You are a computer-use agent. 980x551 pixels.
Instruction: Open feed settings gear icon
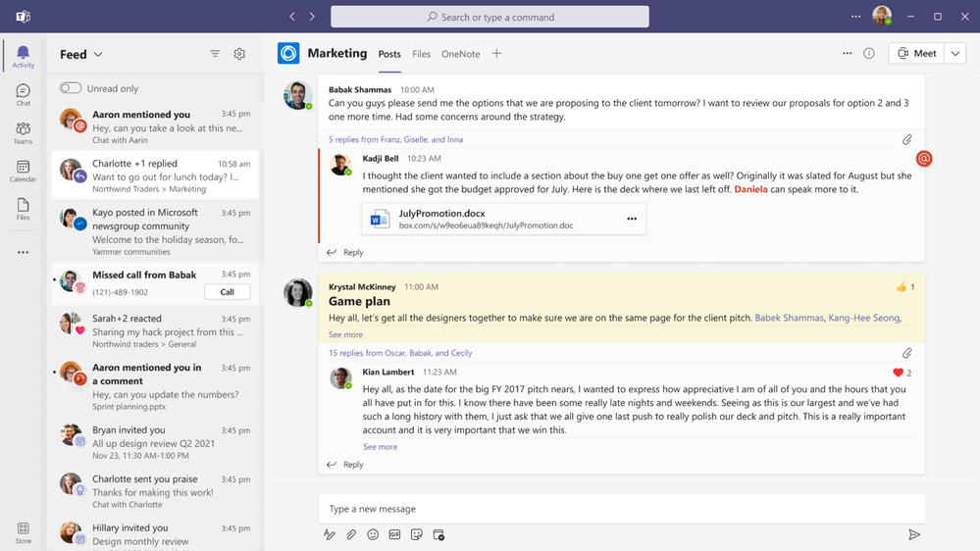[239, 54]
